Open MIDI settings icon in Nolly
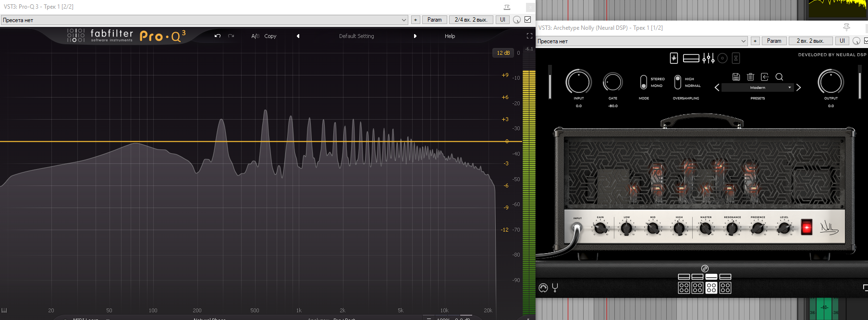Image resolution: width=868 pixels, height=320 pixels. 543,288
